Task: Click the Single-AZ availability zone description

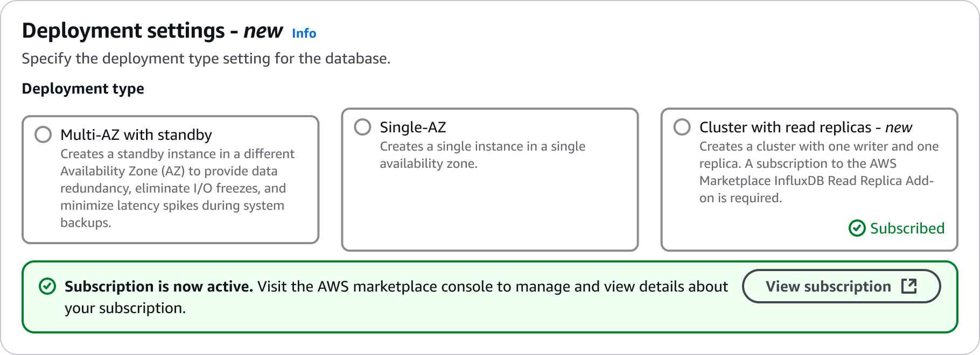Action: 482,154
